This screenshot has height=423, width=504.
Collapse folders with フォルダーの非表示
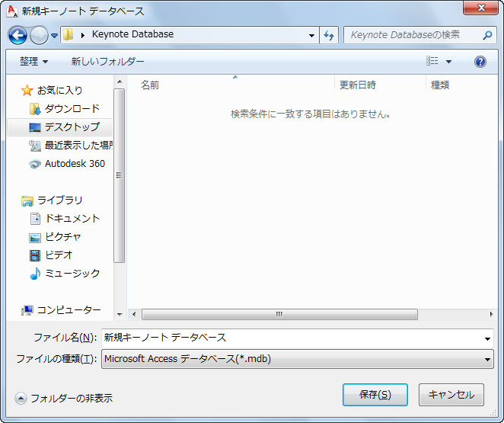click(x=64, y=399)
